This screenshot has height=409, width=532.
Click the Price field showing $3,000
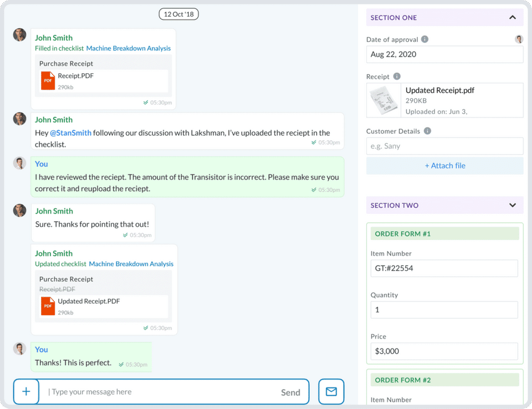[444, 351]
